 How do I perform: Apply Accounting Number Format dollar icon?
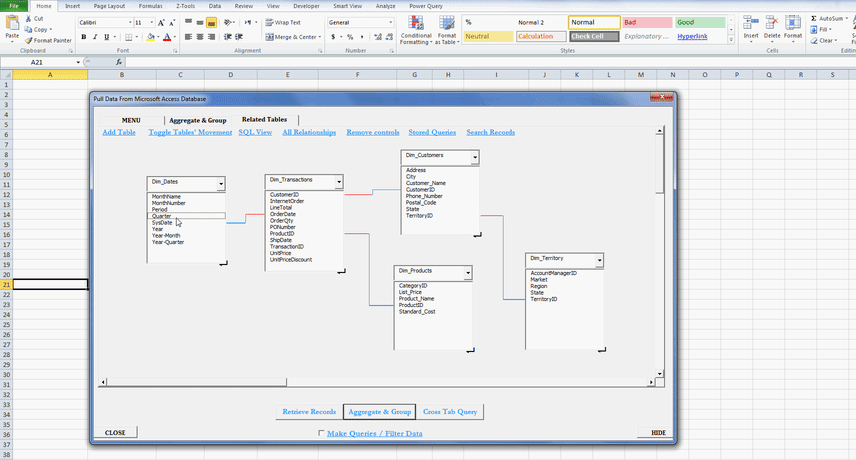[333, 37]
